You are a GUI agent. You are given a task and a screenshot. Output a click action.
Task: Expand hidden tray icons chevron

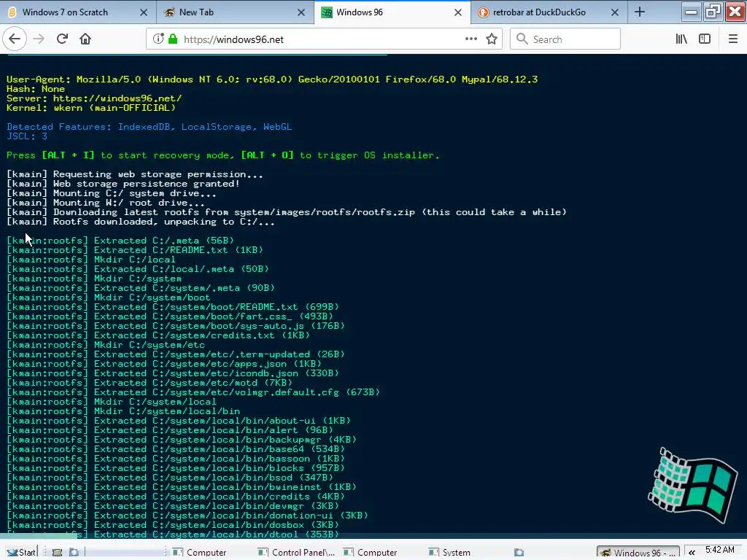[692, 553]
